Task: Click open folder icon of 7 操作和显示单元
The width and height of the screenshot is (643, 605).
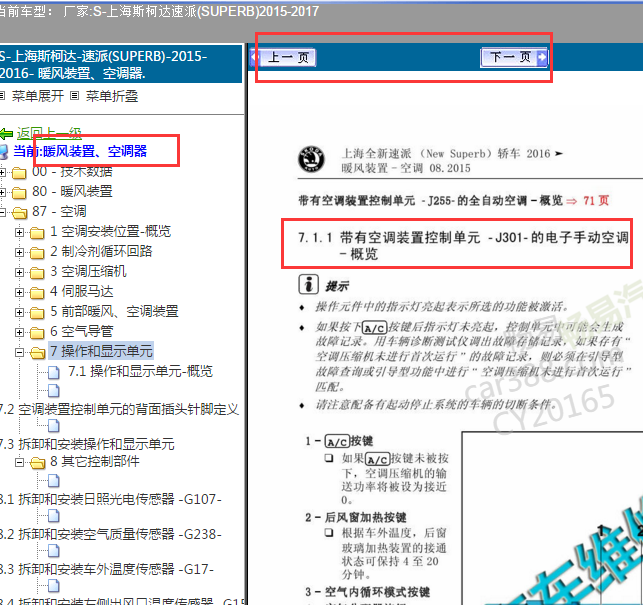Action: pyautogui.click(x=37, y=353)
